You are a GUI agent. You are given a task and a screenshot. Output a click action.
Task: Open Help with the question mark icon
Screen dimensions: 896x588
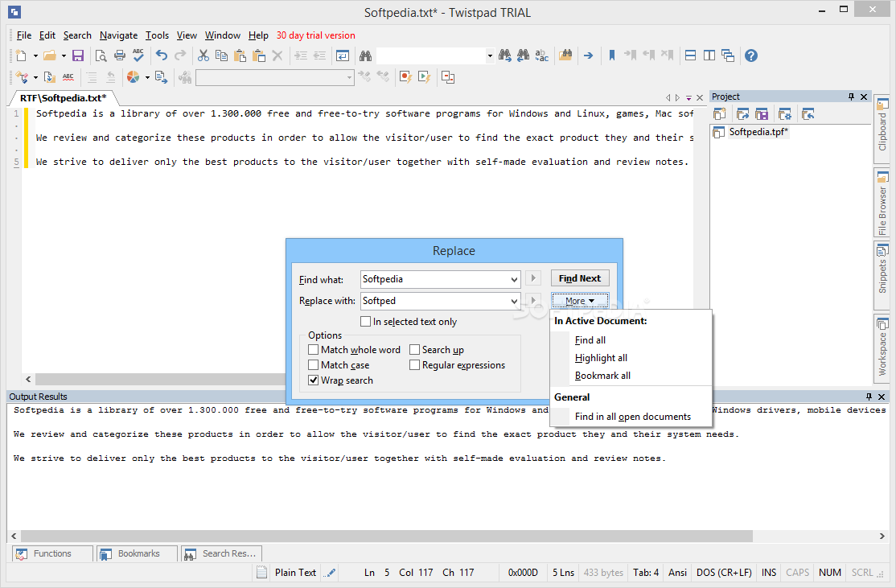point(751,56)
